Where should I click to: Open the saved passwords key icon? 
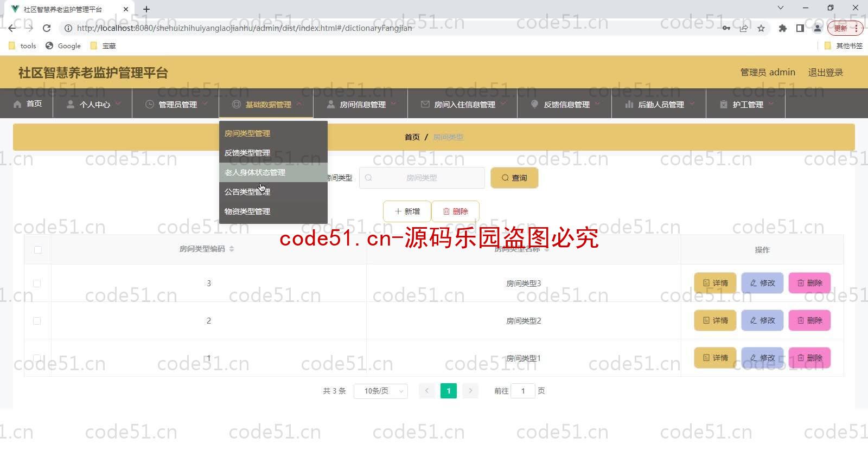726,28
